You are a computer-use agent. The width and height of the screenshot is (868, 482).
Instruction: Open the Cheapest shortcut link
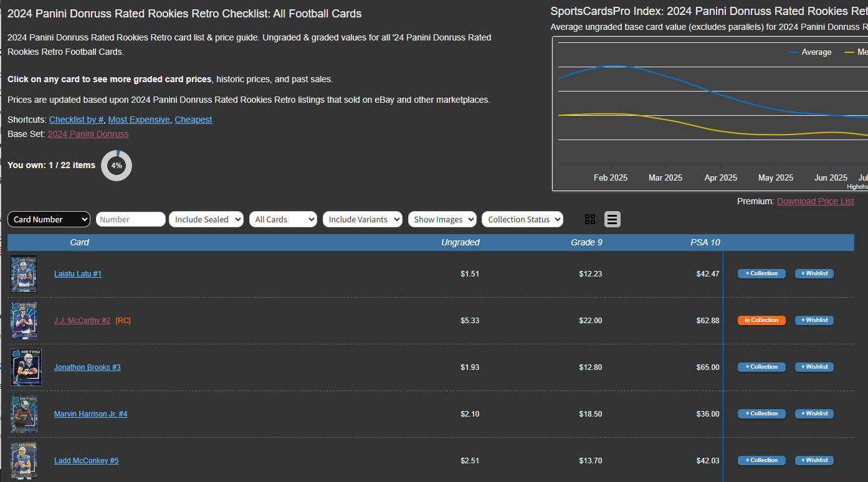[x=193, y=120]
